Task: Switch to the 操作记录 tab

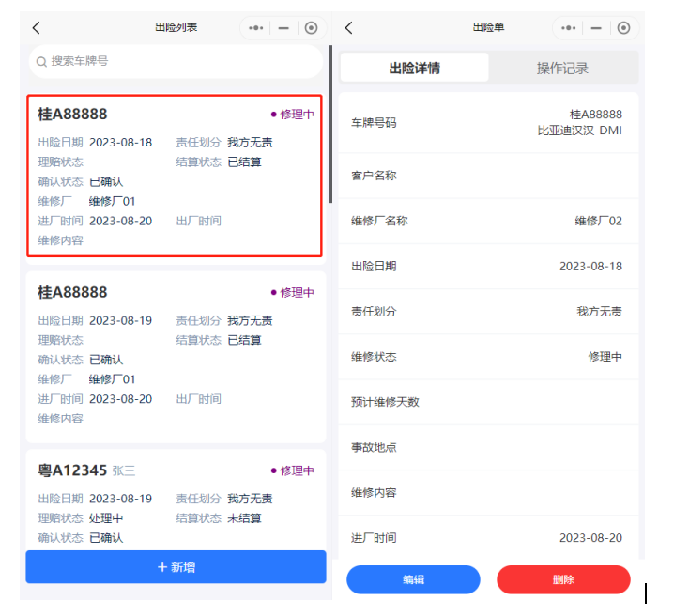Action: pos(562,68)
